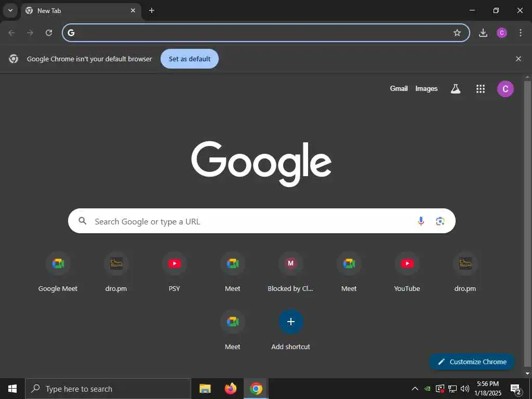Dismiss the default browser infobar
Viewport: 532px width, 399px height.
coord(518,59)
